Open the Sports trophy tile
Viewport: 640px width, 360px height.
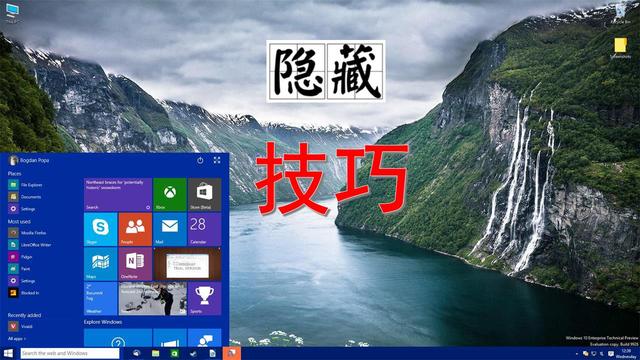(x=204, y=298)
